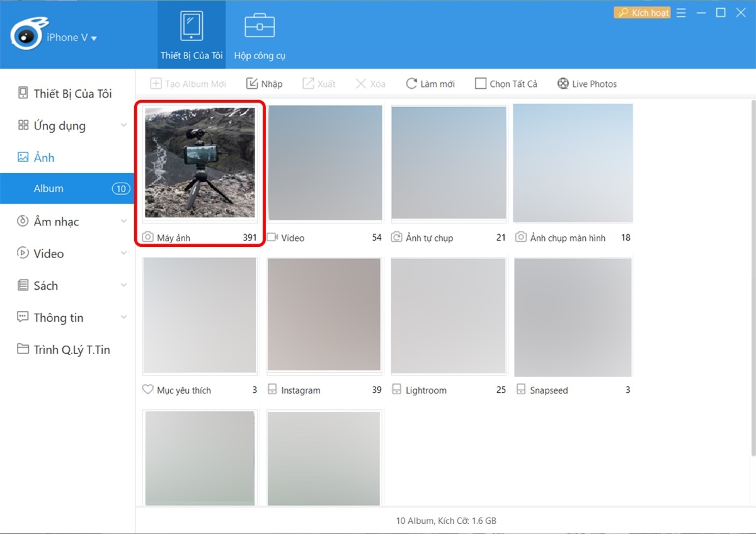756x534 pixels.
Task: Expand the Âm nhạc section chevron
Action: pos(123,221)
